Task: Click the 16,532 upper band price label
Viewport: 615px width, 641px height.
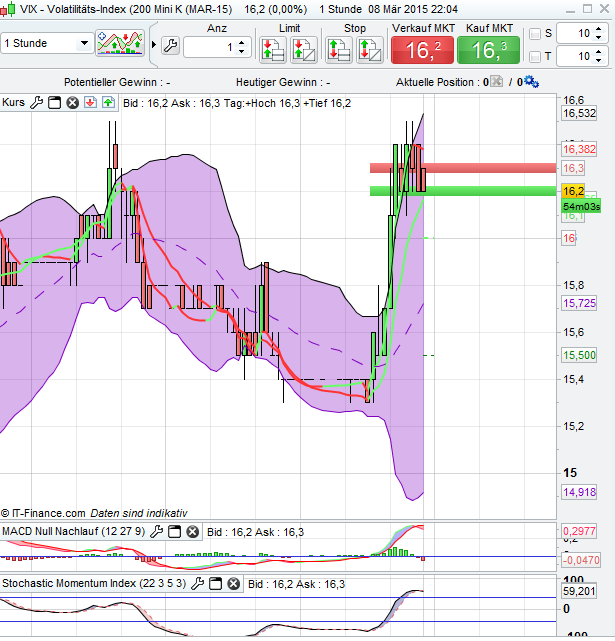Action: point(579,113)
